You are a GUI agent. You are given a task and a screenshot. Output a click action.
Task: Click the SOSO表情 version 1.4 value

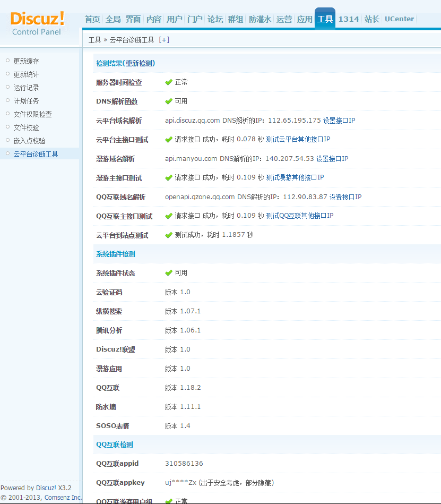pyautogui.click(x=178, y=426)
